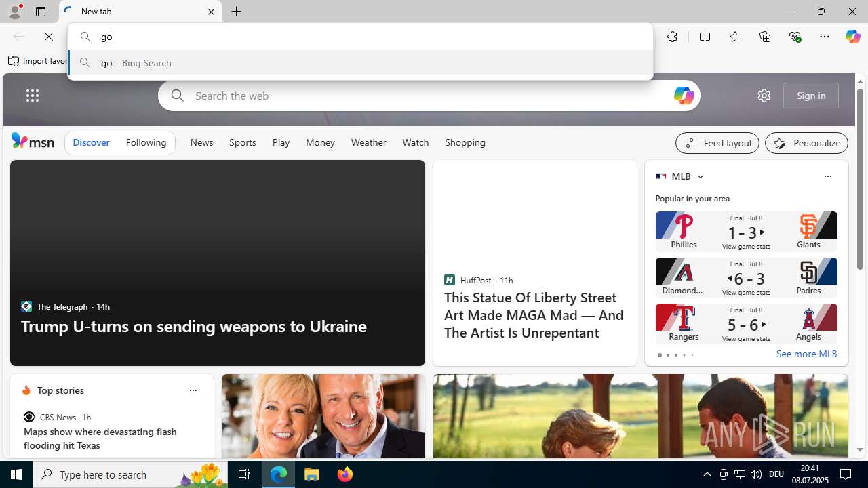The height and width of the screenshot is (488, 868).
Task: Open the News tab
Action: [201, 142]
